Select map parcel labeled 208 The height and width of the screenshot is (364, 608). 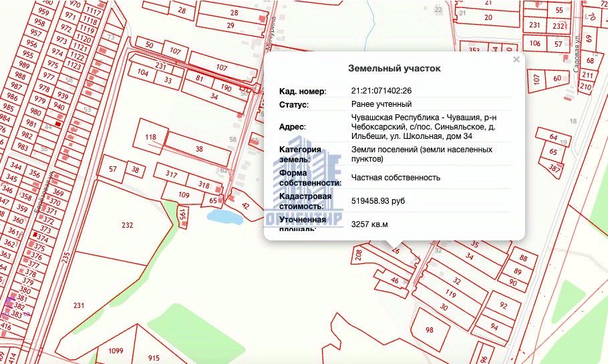click(358, 254)
